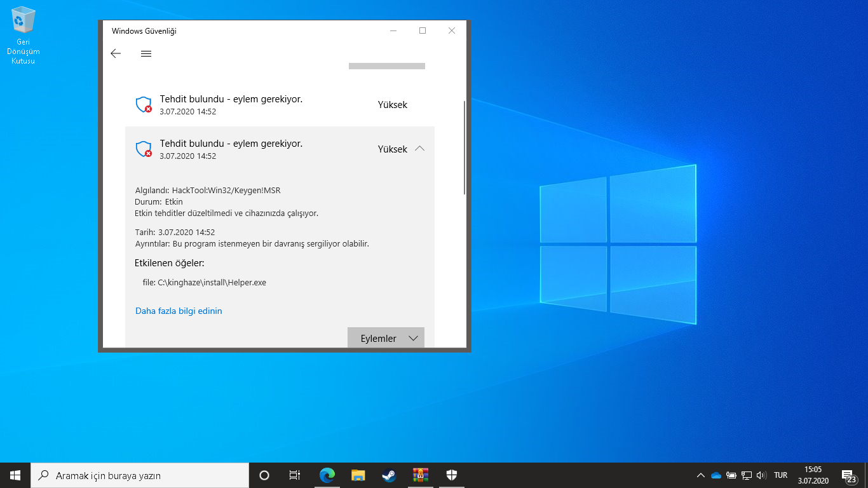This screenshot has width=868, height=488.
Task: Expand the first Tehdit bulundu entry
Action: pos(280,105)
